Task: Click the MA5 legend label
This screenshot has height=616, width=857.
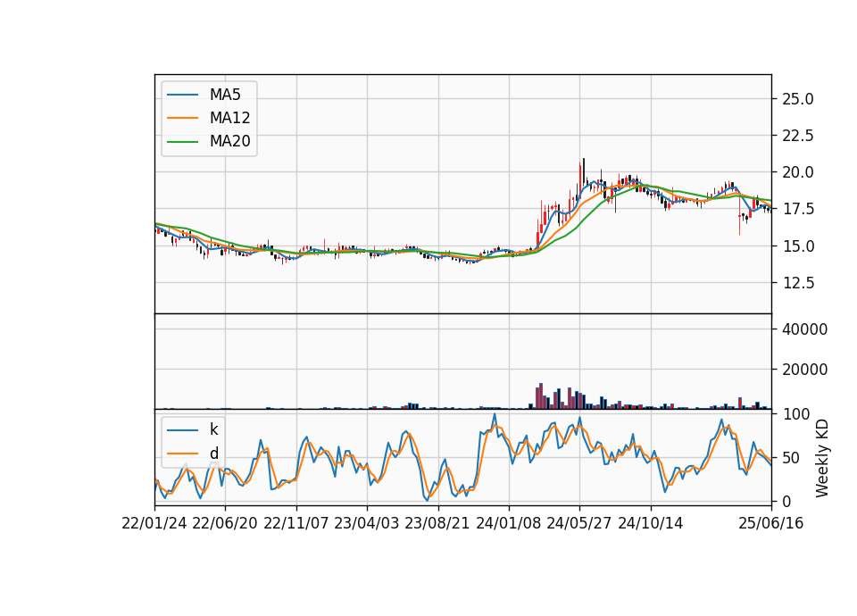Action: pyautogui.click(x=225, y=95)
